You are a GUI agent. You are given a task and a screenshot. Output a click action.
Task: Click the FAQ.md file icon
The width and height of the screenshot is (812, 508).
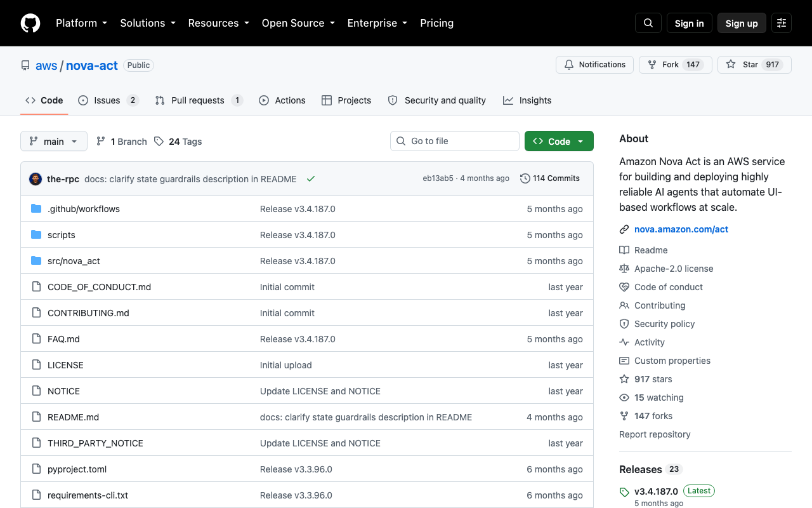tap(36, 339)
